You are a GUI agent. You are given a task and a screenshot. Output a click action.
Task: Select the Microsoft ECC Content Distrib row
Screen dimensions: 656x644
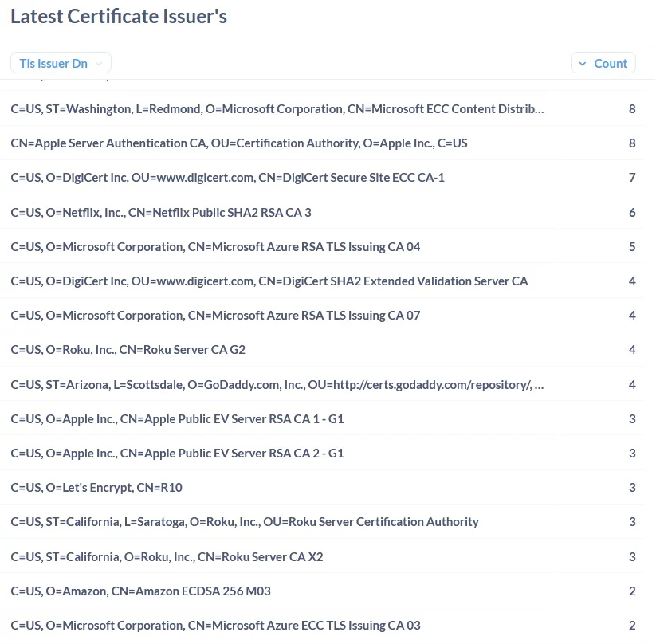click(x=322, y=109)
